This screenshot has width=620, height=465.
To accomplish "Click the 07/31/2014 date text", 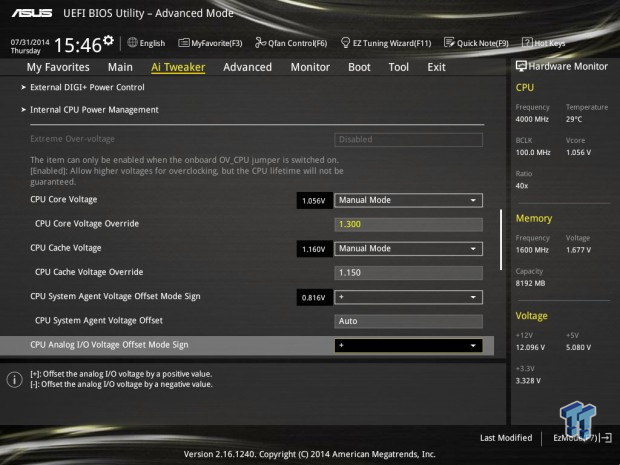I will [30, 42].
